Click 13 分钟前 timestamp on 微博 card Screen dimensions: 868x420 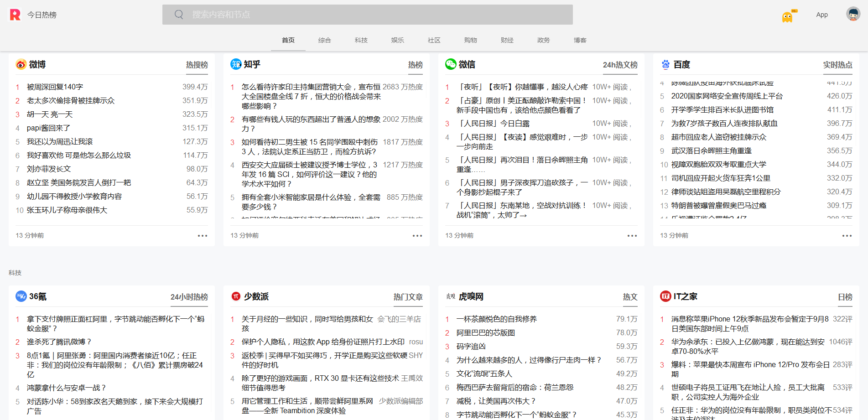[30, 235]
